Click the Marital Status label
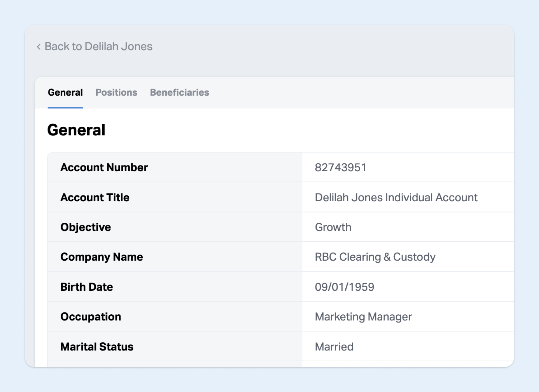Screen dimensions: 539x392 coord(97,347)
